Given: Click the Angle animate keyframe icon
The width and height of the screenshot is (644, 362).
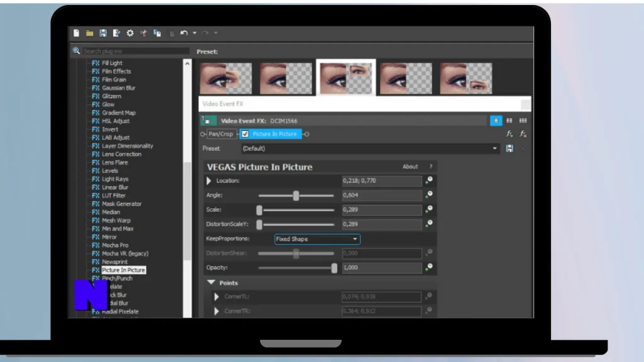Looking at the screenshot, I should click(x=429, y=195).
